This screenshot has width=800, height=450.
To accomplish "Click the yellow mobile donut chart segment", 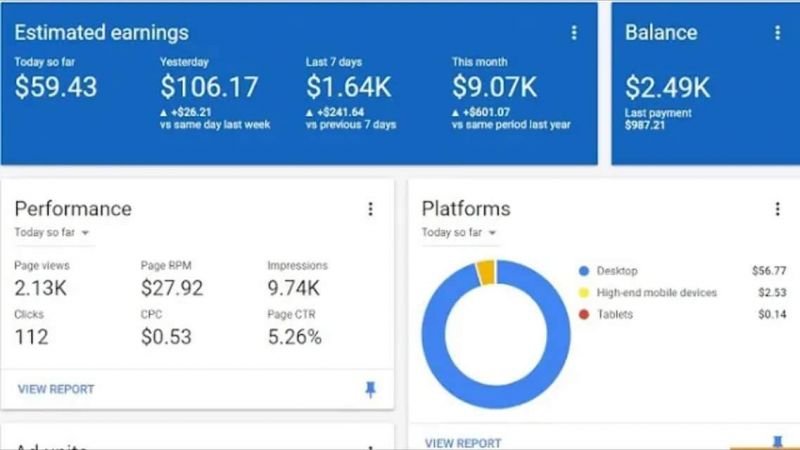I will point(486,272).
